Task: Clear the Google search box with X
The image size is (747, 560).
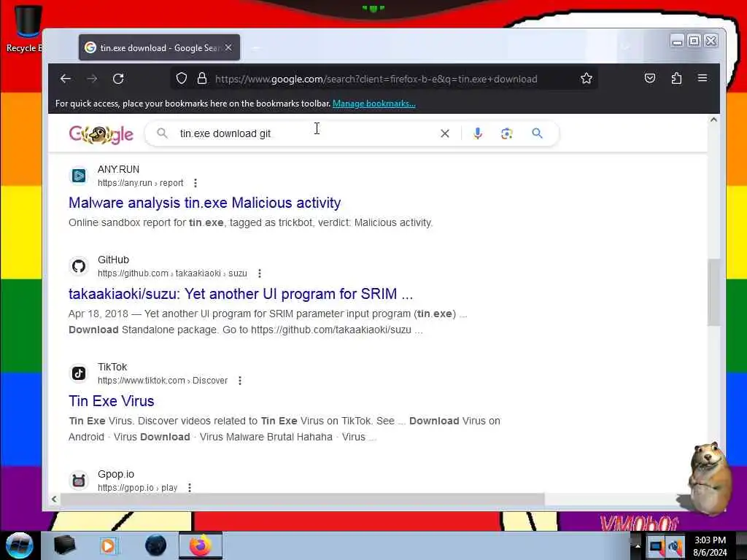Action: 445,134
